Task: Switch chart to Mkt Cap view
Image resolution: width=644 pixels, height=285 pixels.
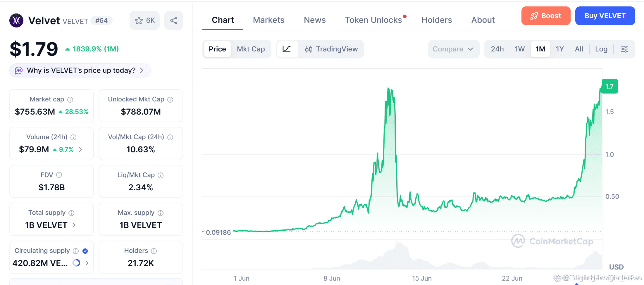Action: 251,49
